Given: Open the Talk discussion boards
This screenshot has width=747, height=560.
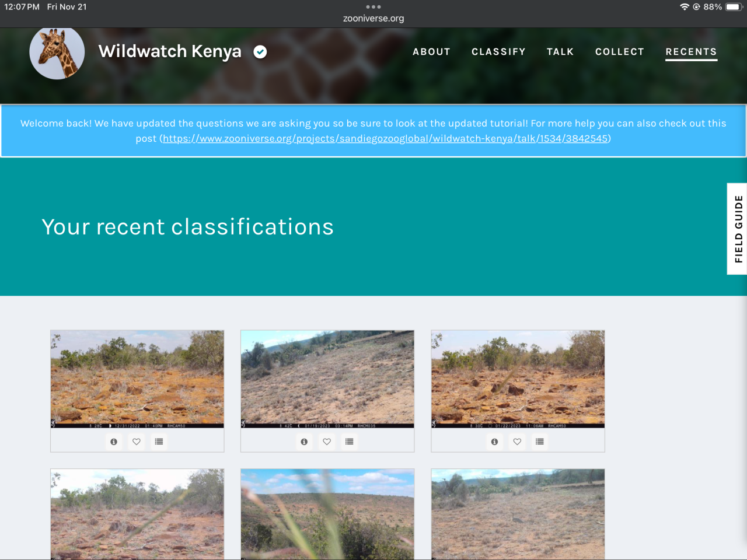Looking at the screenshot, I should tap(560, 52).
